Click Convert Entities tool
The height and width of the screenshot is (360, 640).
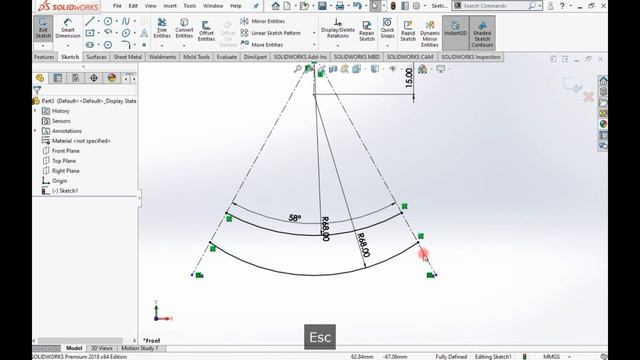[x=184, y=28]
